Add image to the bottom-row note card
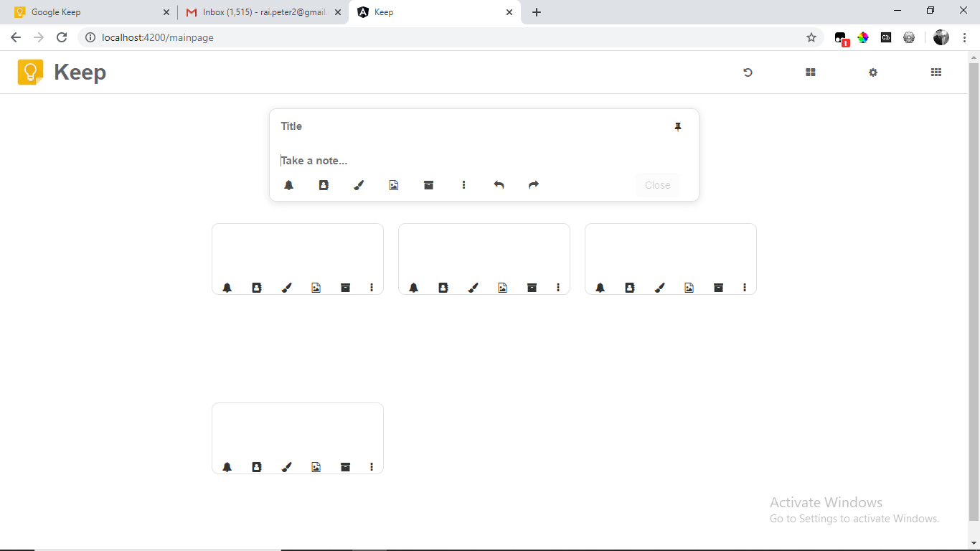Viewport: 980px width, 551px height. point(316,467)
